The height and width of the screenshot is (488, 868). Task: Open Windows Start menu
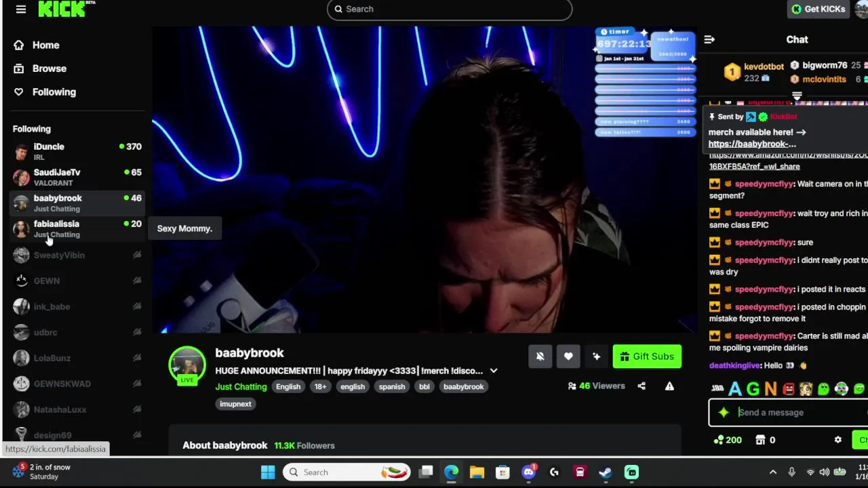[268, 472]
